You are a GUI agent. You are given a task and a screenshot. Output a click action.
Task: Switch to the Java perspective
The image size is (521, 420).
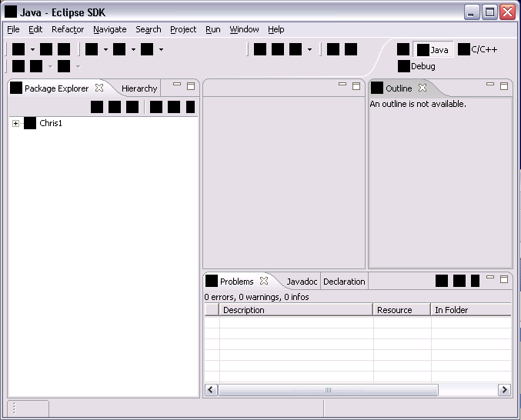pyautogui.click(x=433, y=50)
